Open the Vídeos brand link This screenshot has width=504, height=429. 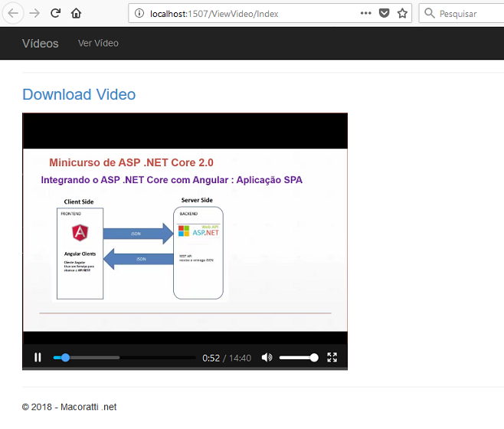[x=40, y=44]
